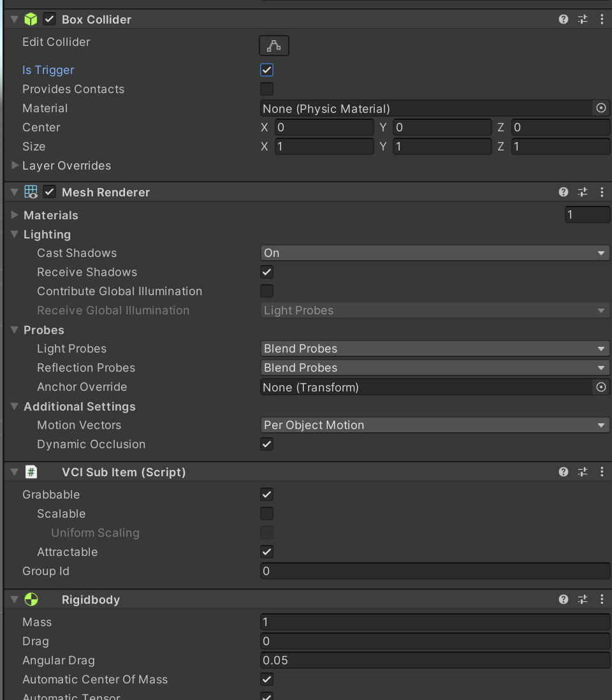Click the Size Y field
The height and width of the screenshot is (700, 612).
pyautogui.click(x=442, y=147)
